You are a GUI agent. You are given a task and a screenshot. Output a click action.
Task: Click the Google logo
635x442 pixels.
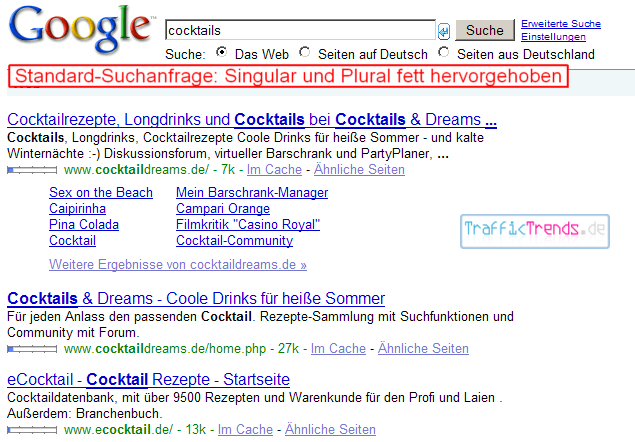[x=80, y=32]
